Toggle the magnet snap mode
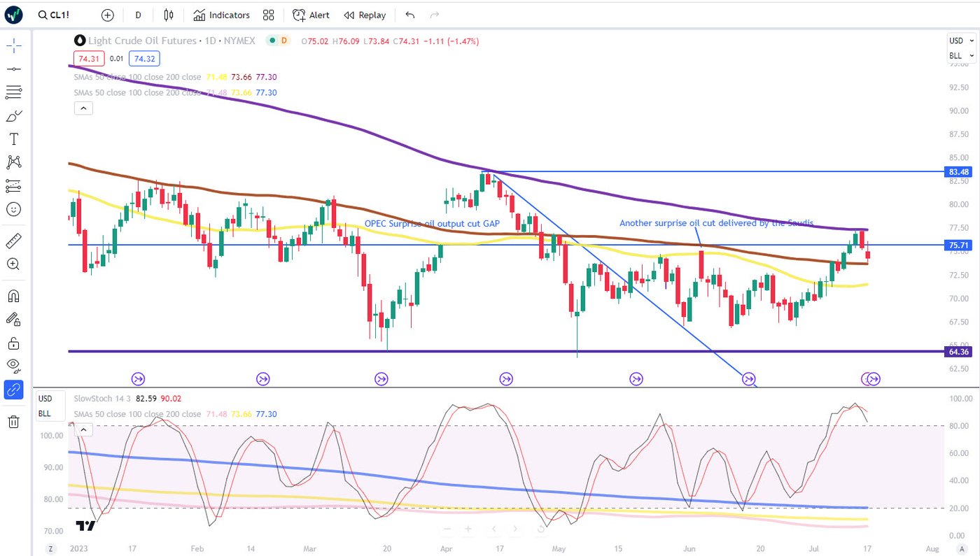980x556 pixels. [x=13, y=297]
